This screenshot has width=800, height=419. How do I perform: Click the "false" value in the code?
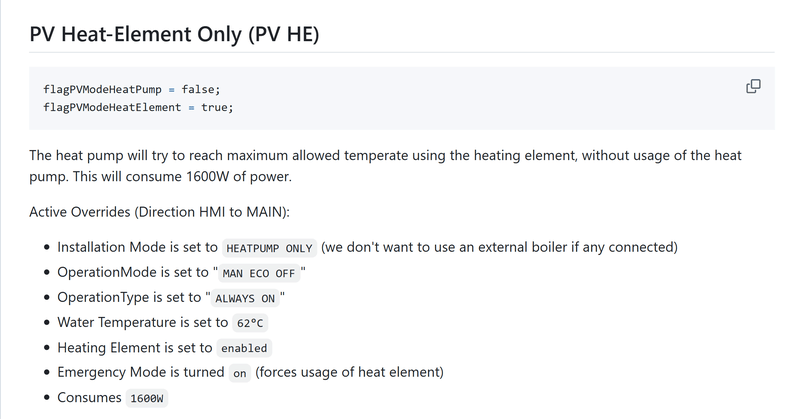(x=200, y=89)
